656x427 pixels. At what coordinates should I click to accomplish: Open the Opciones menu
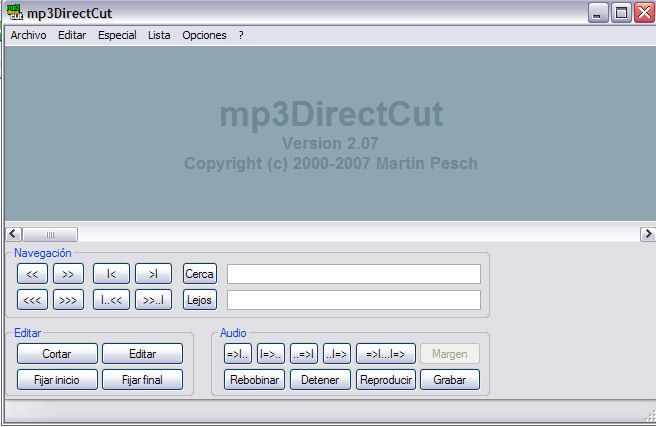coord(204,35)
